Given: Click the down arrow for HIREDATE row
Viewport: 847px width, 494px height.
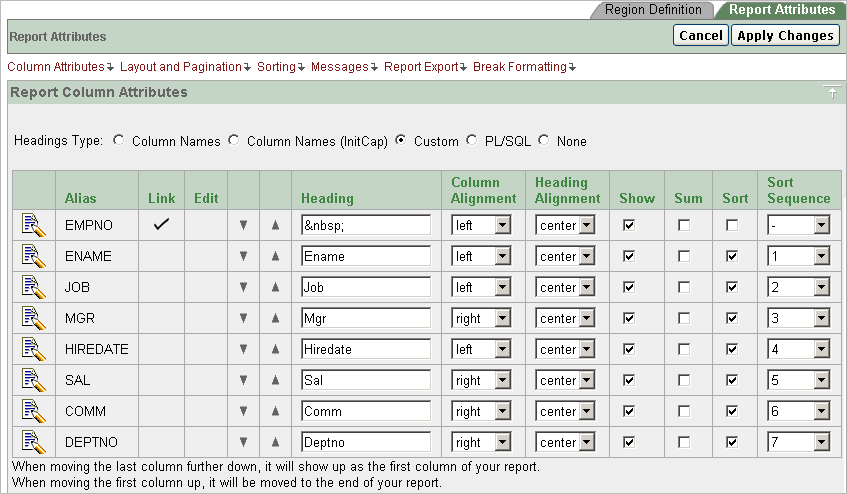Looking at the screenshot, I should pyautogui.click(x=243, y=350).
